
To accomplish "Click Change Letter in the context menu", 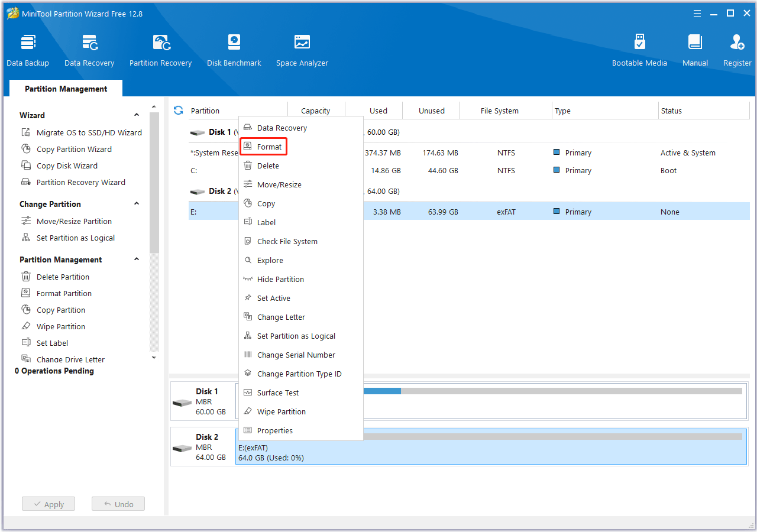I will (300, 317).
